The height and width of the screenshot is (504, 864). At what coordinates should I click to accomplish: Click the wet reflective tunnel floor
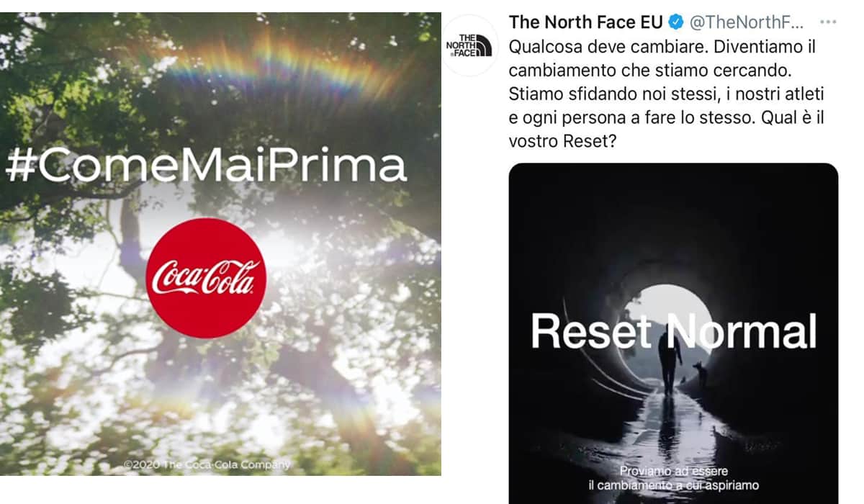[x=666, y=432]
